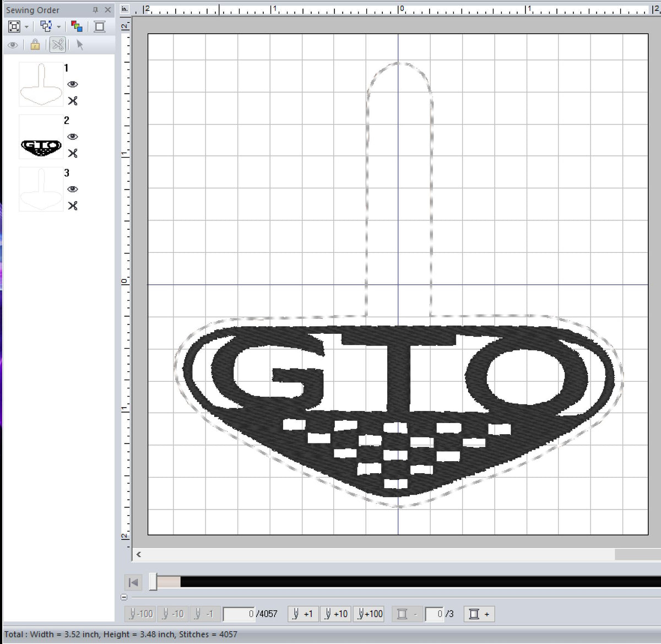Click the thread color squares icon
This screenshot has width=661, height=644.
coord(77,26)
